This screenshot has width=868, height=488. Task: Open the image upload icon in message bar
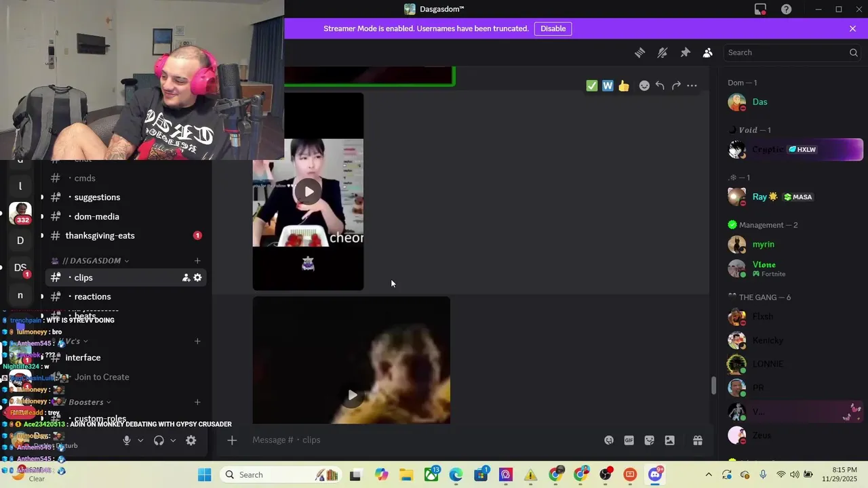pyautogui.click(x=669, y=440)
